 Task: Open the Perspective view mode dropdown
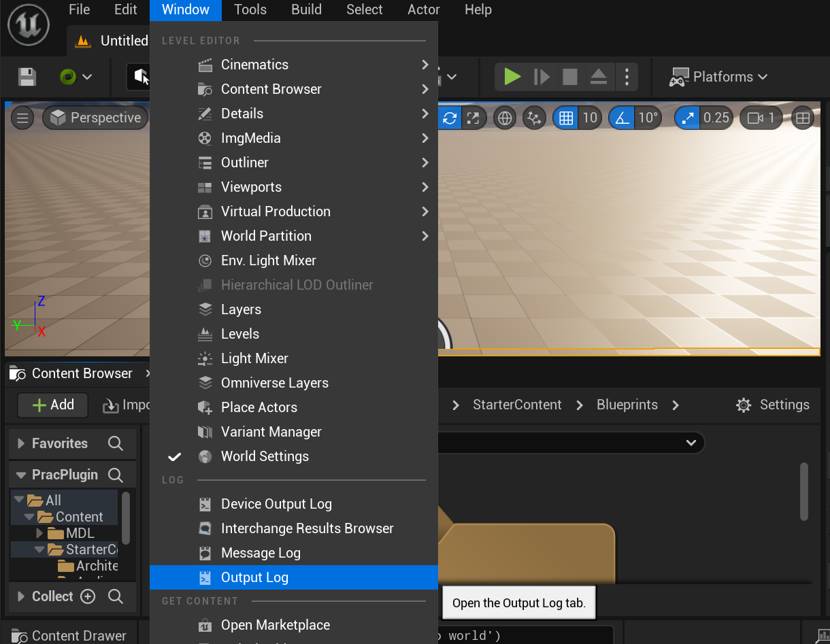click(x=95, y=118)
